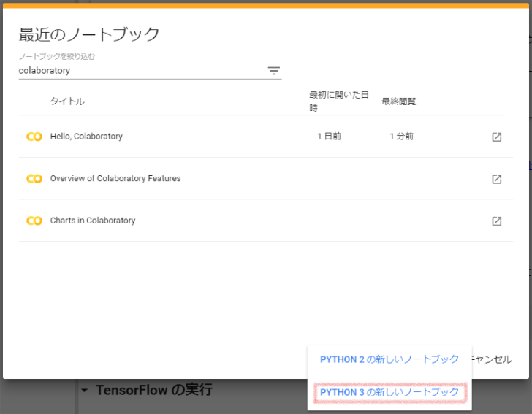Click the CO logo beside Overview of Colaboratory Features
532x414 pixels.
pyautogui.click(x=34, y=179)
